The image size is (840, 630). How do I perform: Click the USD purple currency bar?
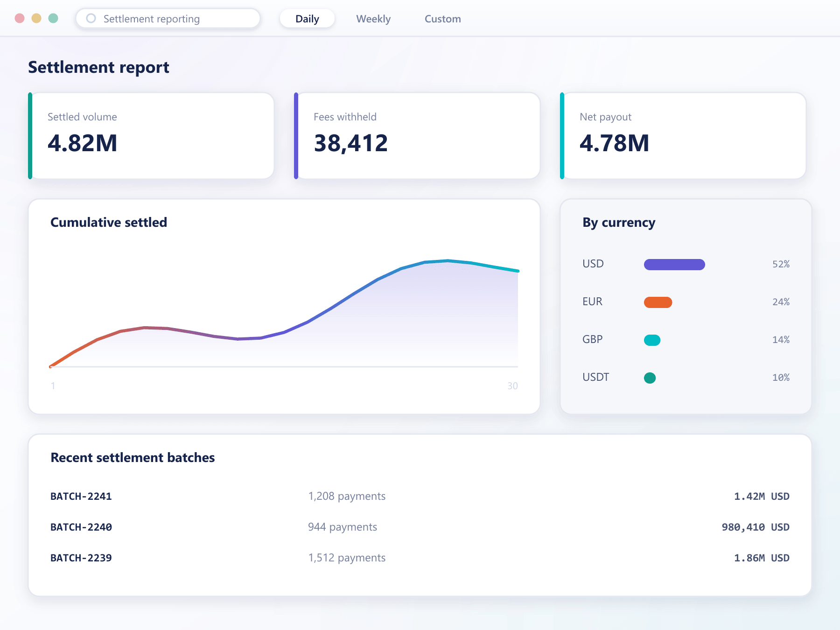pyautogui.click(x=674, y=265)
